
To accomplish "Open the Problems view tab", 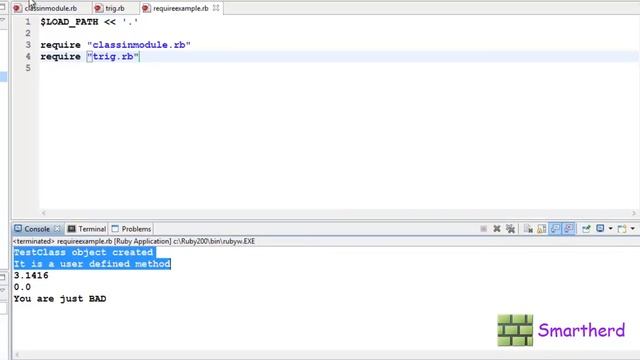I will (131, 229).
